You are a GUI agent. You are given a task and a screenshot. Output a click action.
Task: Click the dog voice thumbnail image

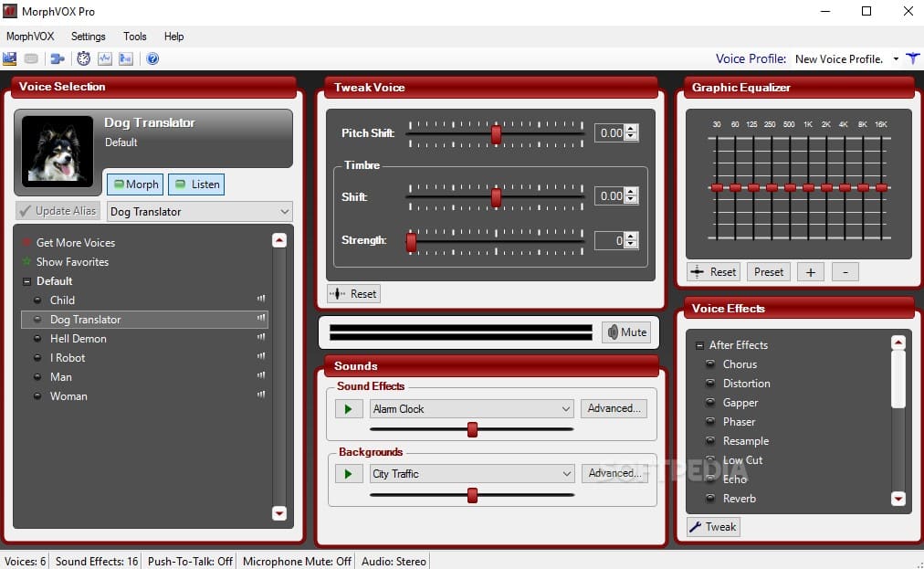point(58,151)
